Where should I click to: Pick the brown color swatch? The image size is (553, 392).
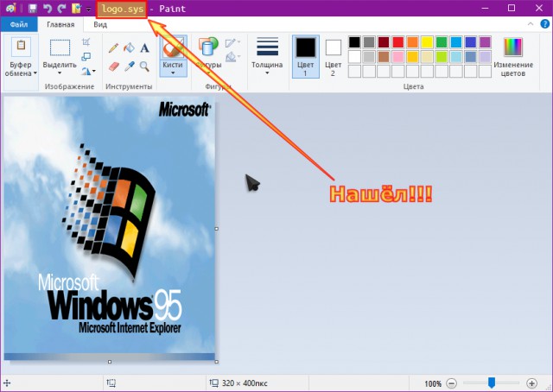point(384,57)
